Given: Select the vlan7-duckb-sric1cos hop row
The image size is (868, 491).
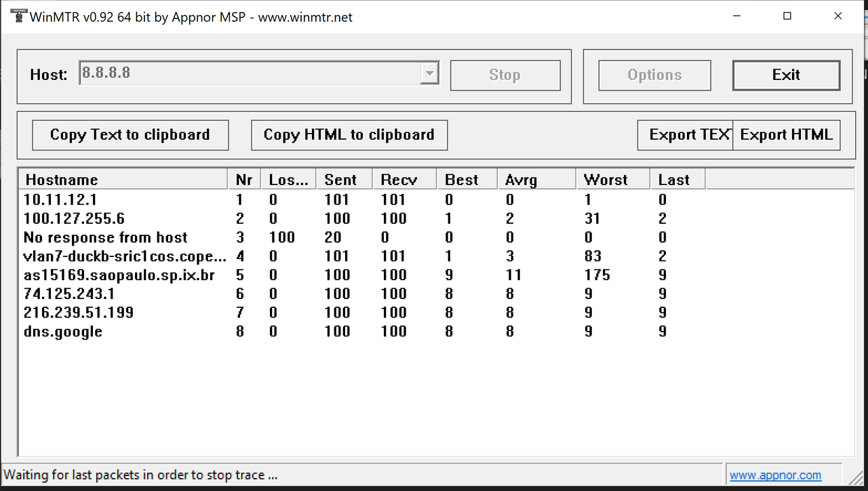Looking at the screenshot, I should (x=362, y=256).
